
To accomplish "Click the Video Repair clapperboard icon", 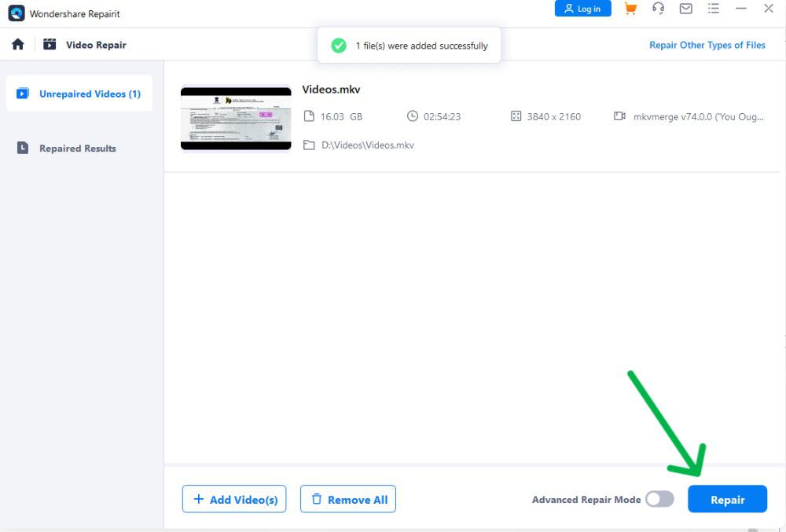I will pos(50,45).
